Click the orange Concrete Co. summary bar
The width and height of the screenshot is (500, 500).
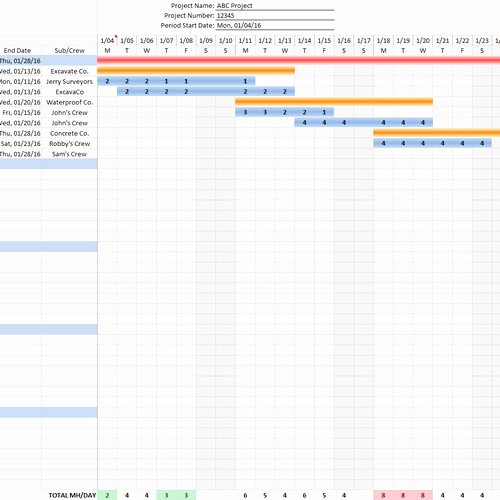[437, 133]
